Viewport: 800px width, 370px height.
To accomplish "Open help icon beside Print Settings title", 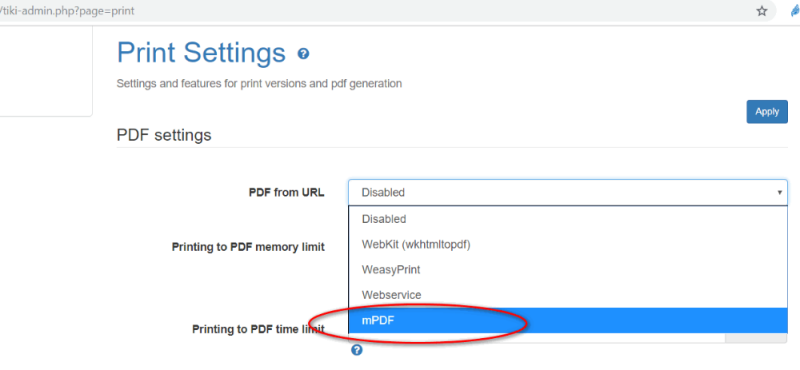I will [x=303, y=54].
